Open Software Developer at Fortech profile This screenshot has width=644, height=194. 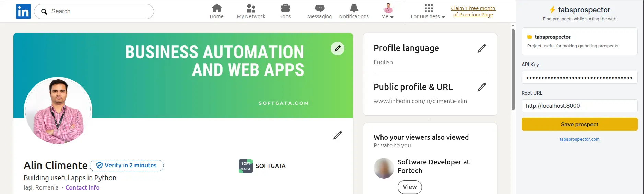(x=433, y=166)
